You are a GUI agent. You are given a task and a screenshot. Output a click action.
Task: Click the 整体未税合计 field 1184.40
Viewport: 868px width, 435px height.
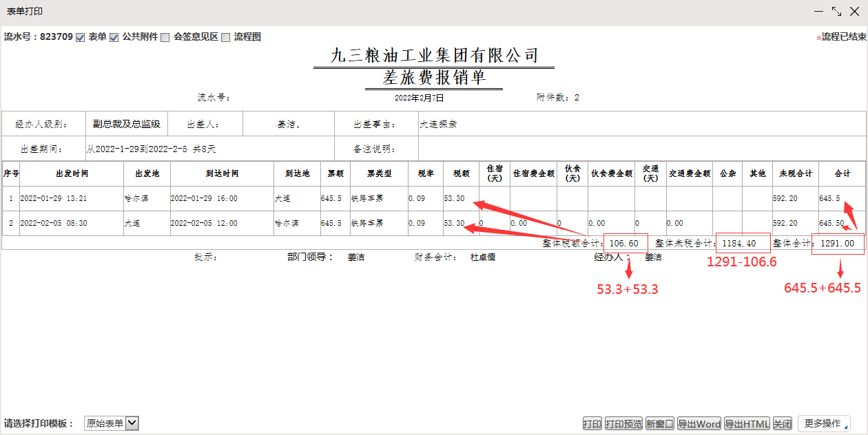743,244
